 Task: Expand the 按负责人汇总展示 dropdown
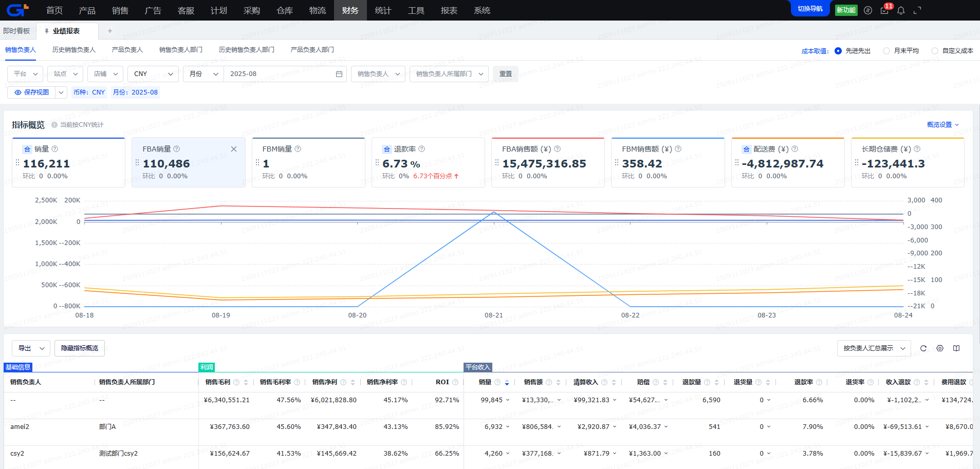(x=874, y=348)
